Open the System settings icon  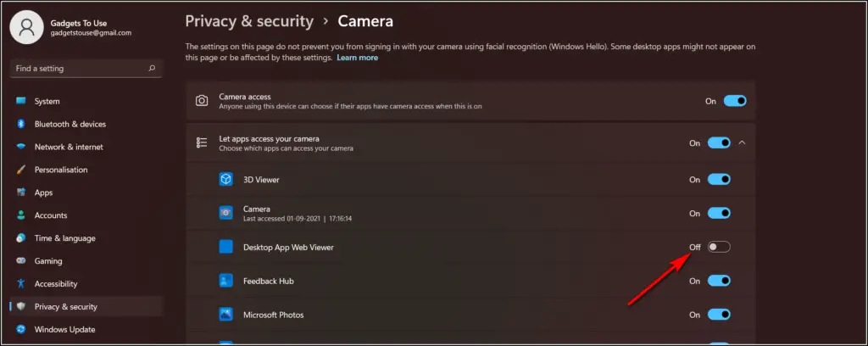click(21, 101)
